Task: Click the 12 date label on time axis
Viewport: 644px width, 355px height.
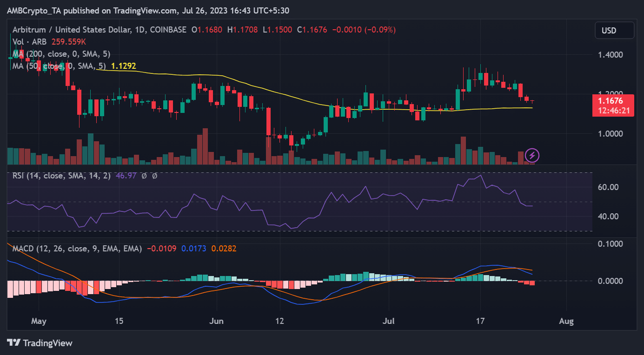Action: pyautogui.click(x=279, y=321)
